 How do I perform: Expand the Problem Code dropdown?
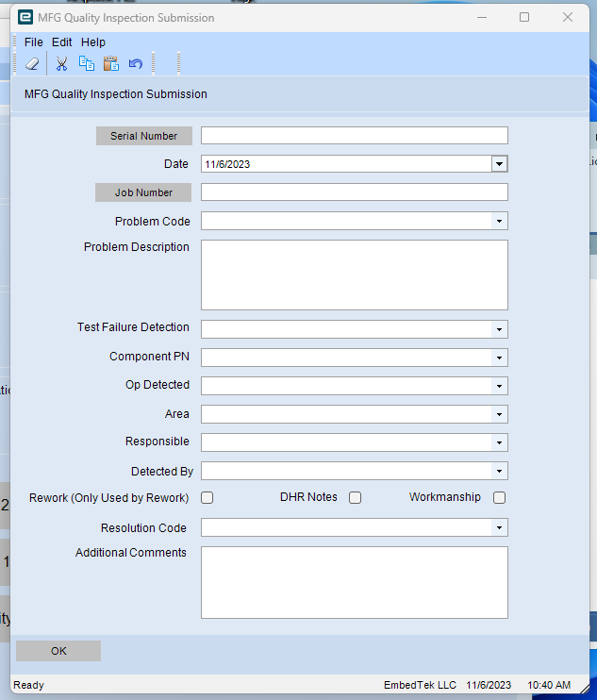click(x=499, y=221)
